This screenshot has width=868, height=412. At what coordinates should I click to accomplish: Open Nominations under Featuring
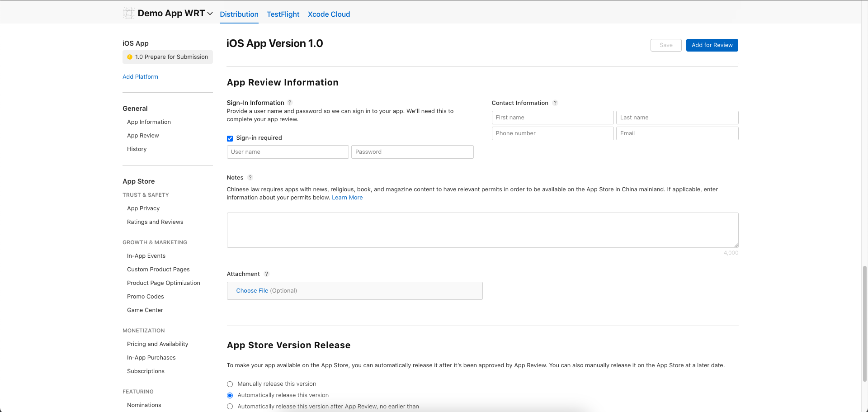[144, 405]
